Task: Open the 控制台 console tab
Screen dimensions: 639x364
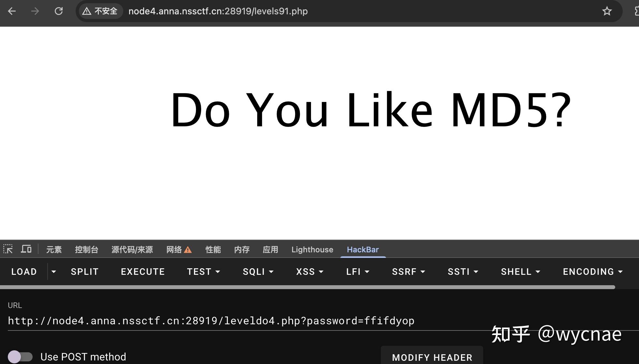Action: coord(87,249)
